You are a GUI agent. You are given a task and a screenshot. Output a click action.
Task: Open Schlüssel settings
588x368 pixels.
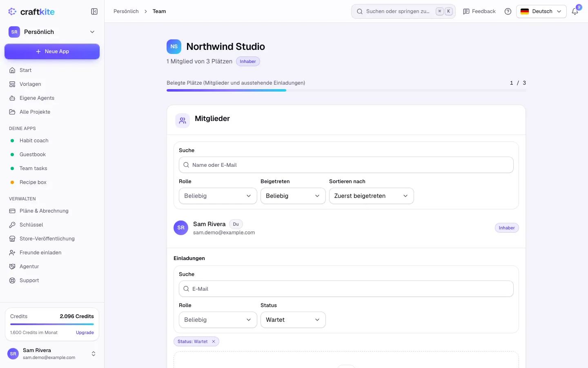[52, 225]
